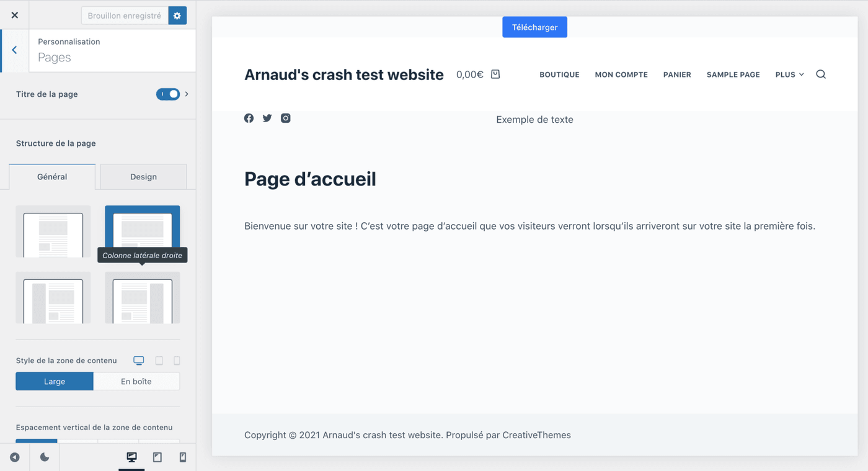Expand the PLUS menu dropdown

(x=789, y=74)
